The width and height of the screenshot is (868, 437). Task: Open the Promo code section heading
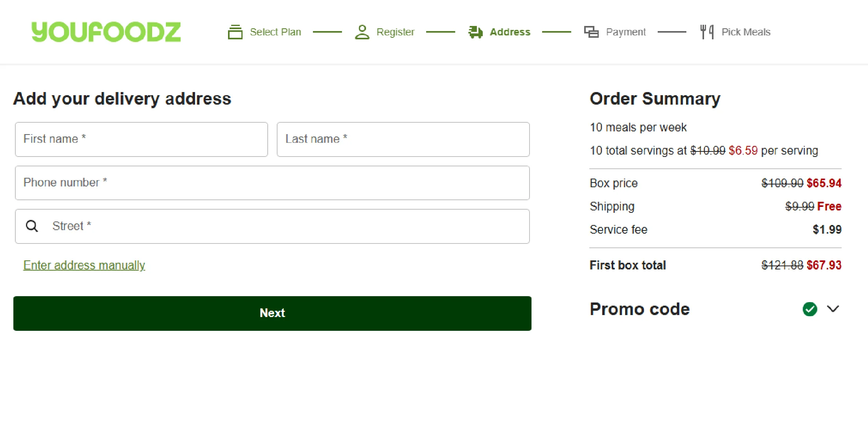640,309
